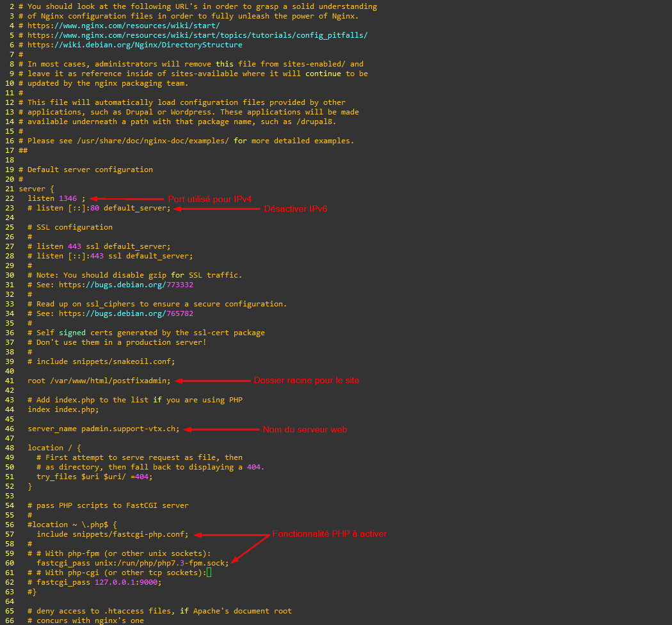This screenshot has height=625, width=672.
Task: Click the config_pitfalls tutorial URL
Action: 198,35
